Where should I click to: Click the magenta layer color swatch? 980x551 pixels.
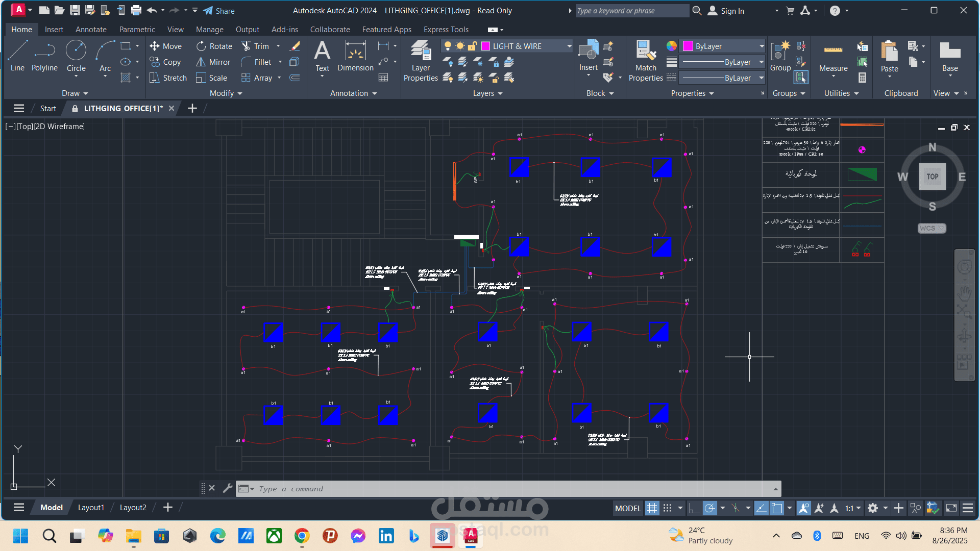coord(485,46)
